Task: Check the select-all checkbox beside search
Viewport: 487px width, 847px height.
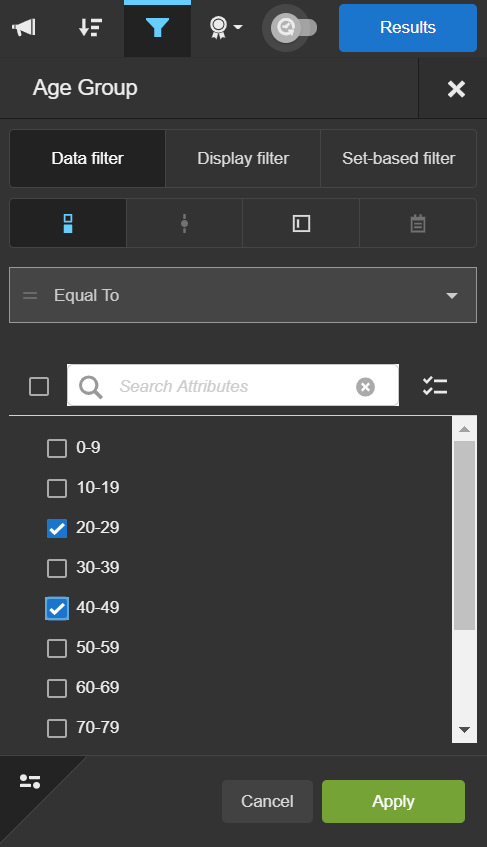Action: (x=39, y=387)
